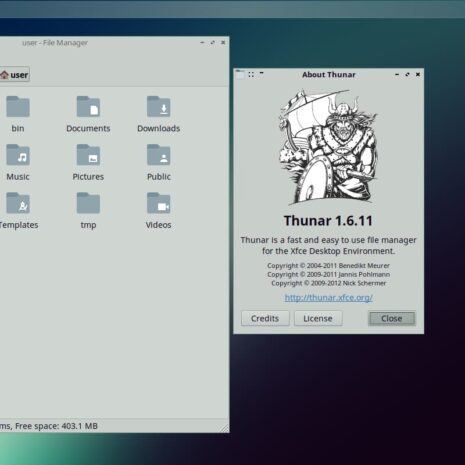This screenshot has height=465, width=465.
Task: Click the 'user - File Manager' title bar
Action: point(55,43)
